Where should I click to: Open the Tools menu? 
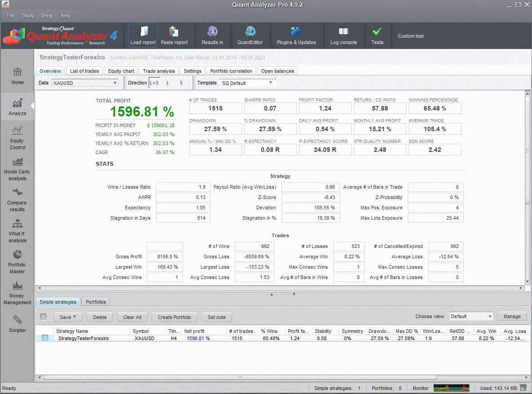tap(27, 16)
